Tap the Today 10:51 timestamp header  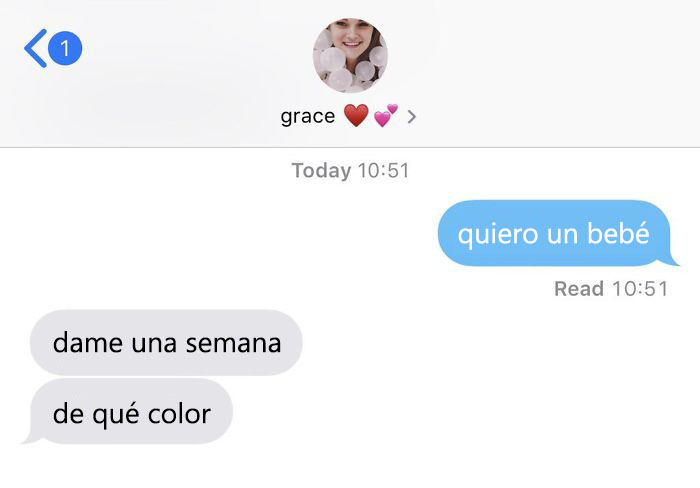pyautogui.click(x=350, y=171)
